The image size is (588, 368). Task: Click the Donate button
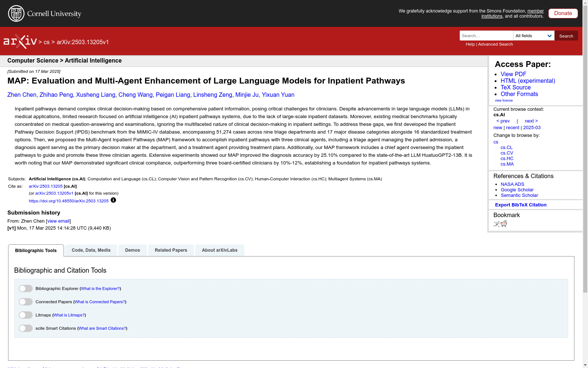click(x=563, y=13)
